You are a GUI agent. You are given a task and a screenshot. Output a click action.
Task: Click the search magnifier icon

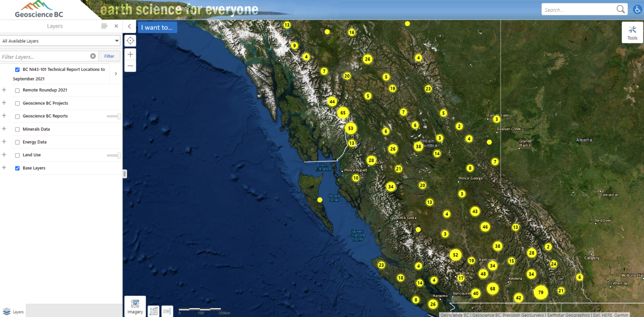[x=621, y=8]
